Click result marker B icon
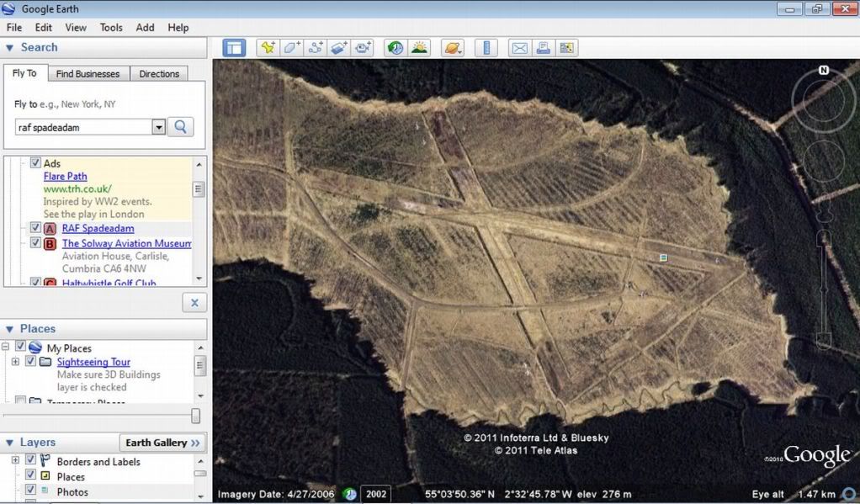Screen dimensions: 860x504 [x=50, y=243]
